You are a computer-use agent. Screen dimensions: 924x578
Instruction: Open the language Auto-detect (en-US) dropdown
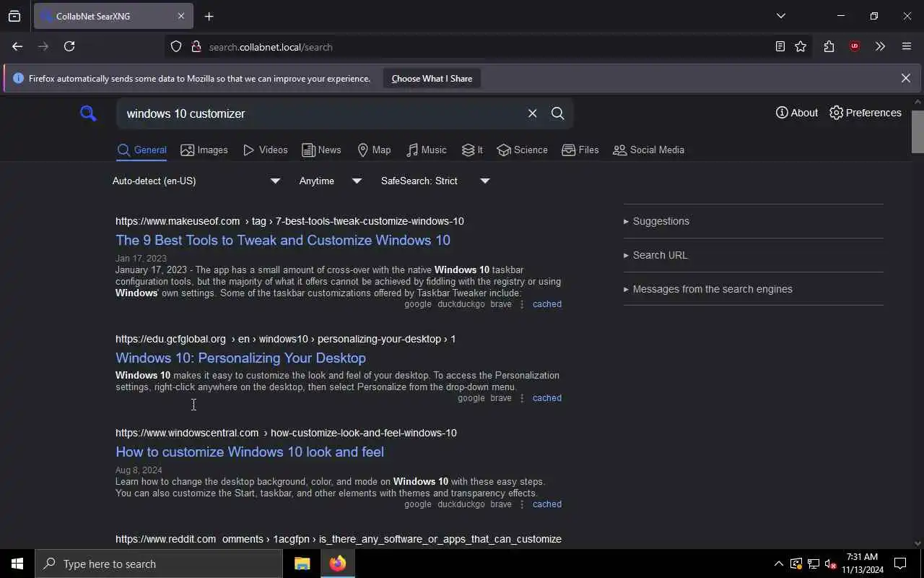pos(196,181)
